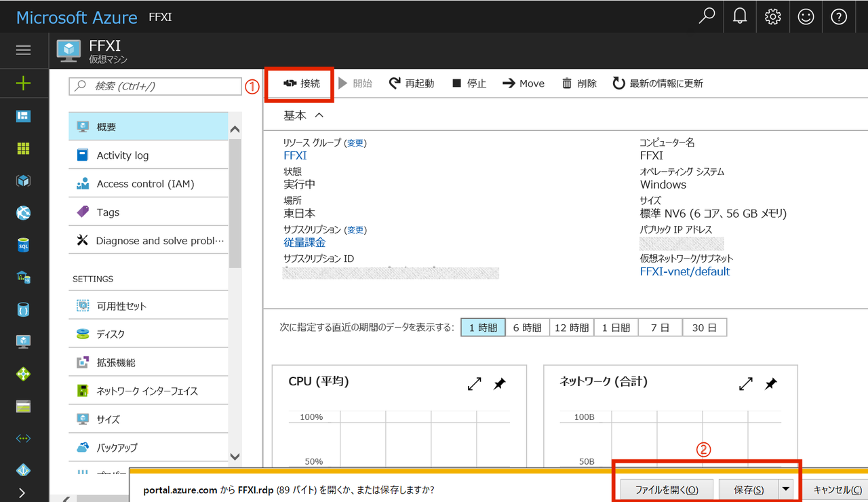Open サイズ settings
This screenshot has height=502, width=868.
point(149,420)
